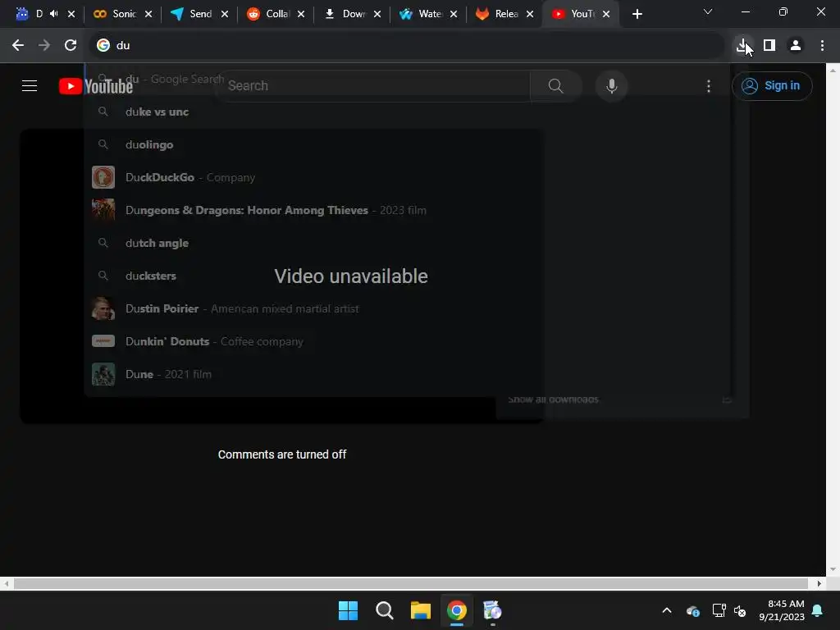Image resolution: width=840 pixels, height=630 pixels.
Task: Close the Relea tab
Action: (x=530, y=14)
